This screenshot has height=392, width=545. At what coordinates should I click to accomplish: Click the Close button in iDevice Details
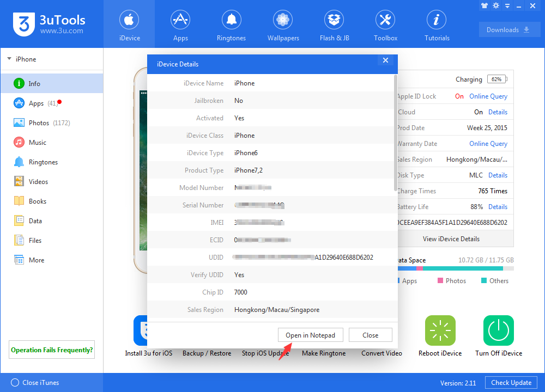click(x=371, y=335)
